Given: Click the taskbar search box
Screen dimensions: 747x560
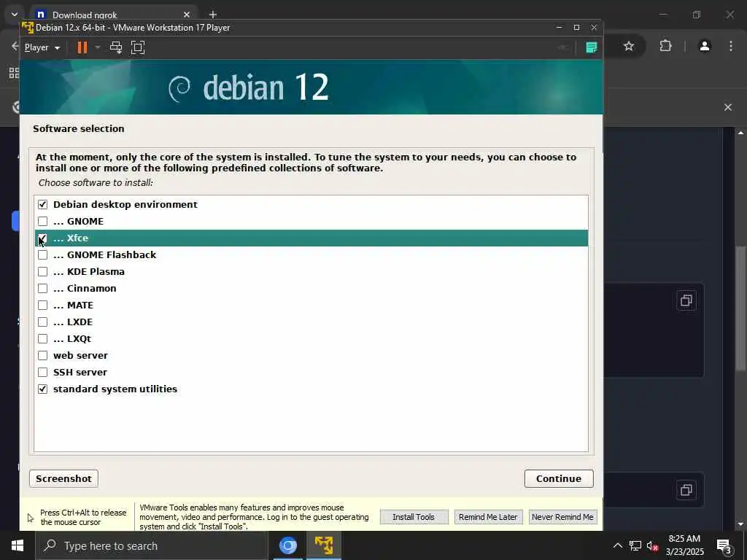Looking at the screenshot, I should [152, 545].
